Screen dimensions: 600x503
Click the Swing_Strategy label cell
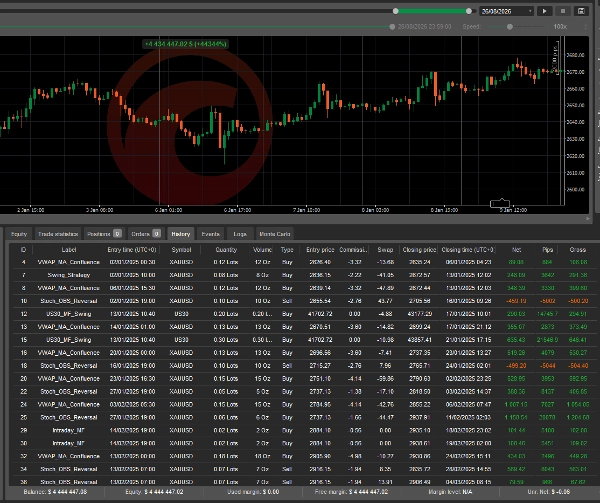(69, 275)
